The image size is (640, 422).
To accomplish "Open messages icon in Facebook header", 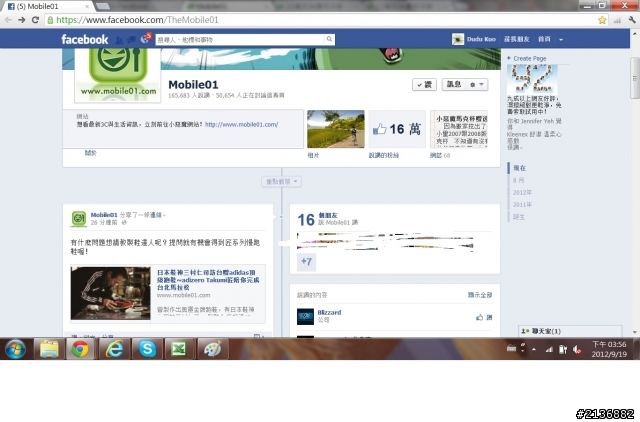I will pos(131,40).
